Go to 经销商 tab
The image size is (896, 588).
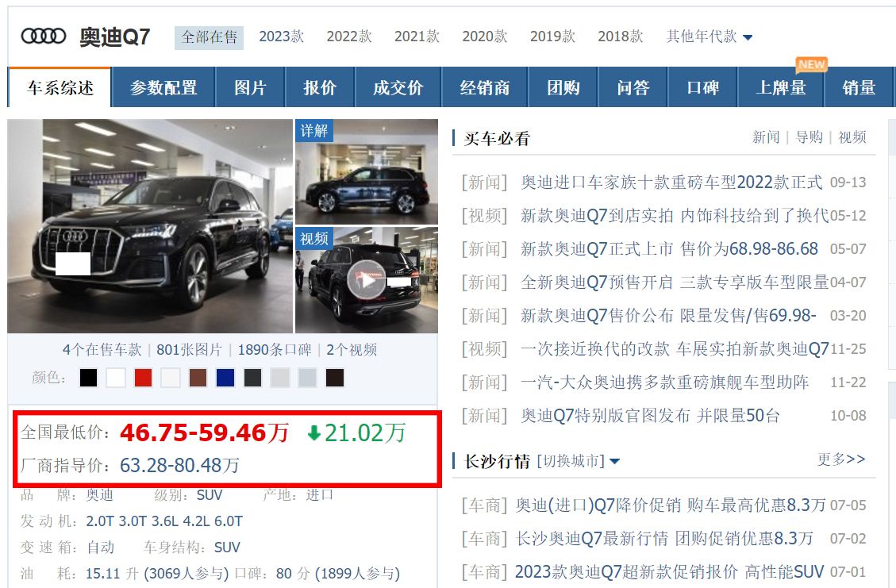point(485,87)
